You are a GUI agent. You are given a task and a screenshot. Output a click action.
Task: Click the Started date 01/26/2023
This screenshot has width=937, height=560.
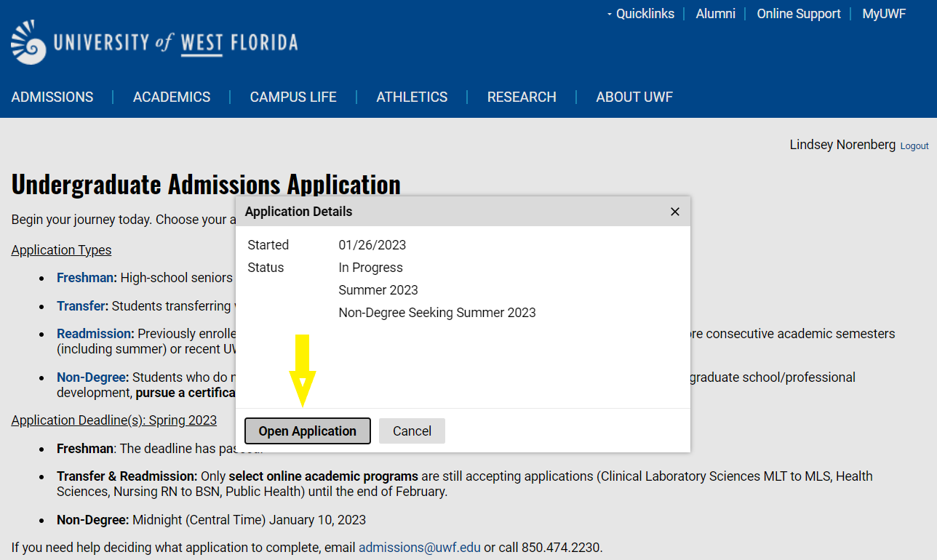coord(372,245)
